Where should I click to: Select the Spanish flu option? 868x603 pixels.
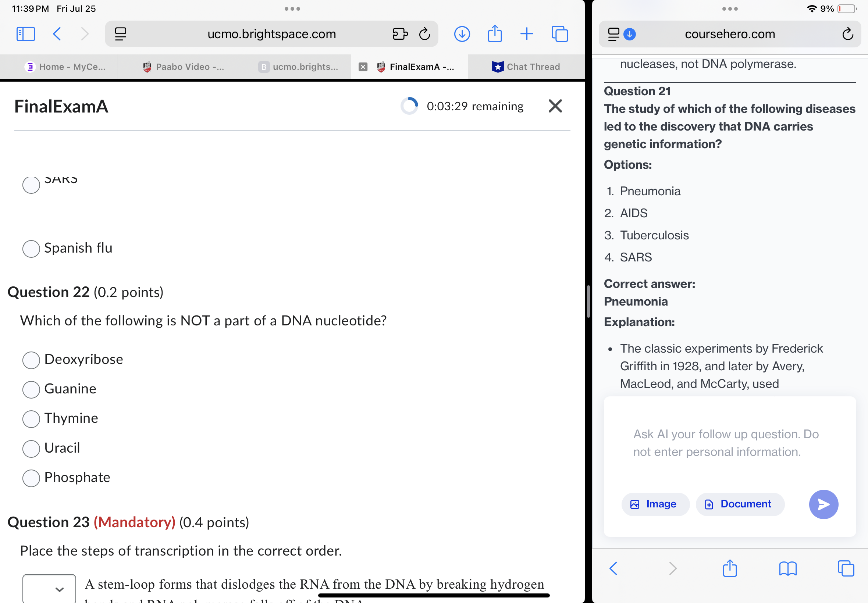(x=31, y=249)
